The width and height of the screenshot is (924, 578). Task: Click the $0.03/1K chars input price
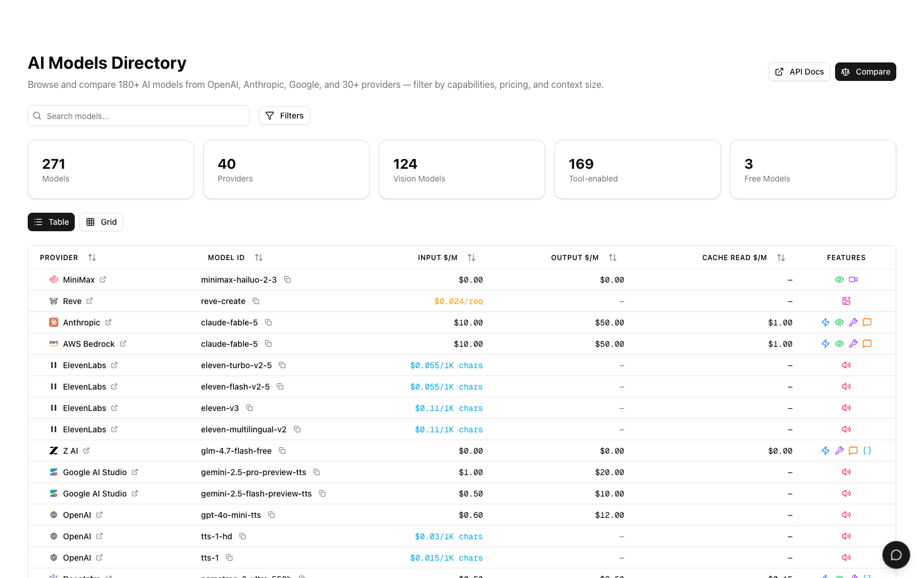tap(449, 536)
